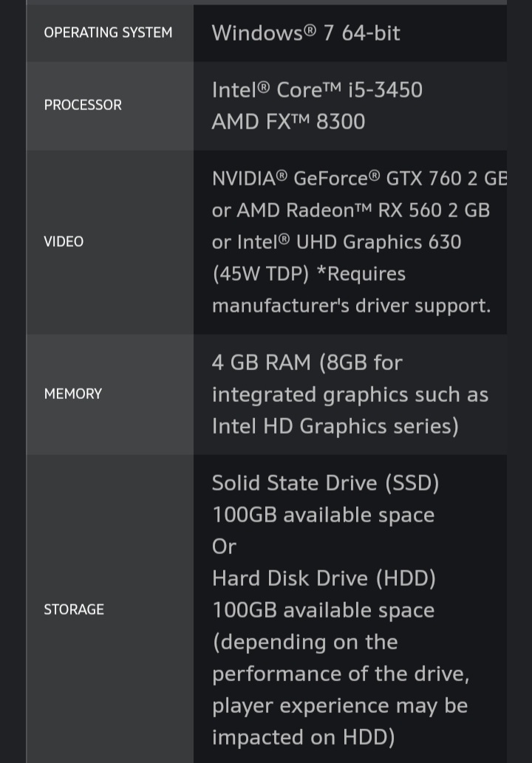Click the OPERATING SYSTEM row label
Image resolution: width=532 pixels, height=763 pixels.
108,32
